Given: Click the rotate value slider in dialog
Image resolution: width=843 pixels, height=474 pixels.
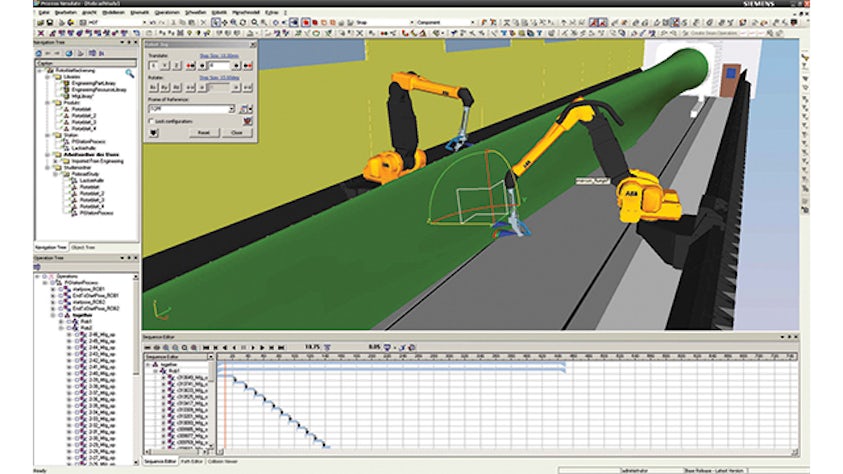Looking at the screenshot, I should [219, 87].
